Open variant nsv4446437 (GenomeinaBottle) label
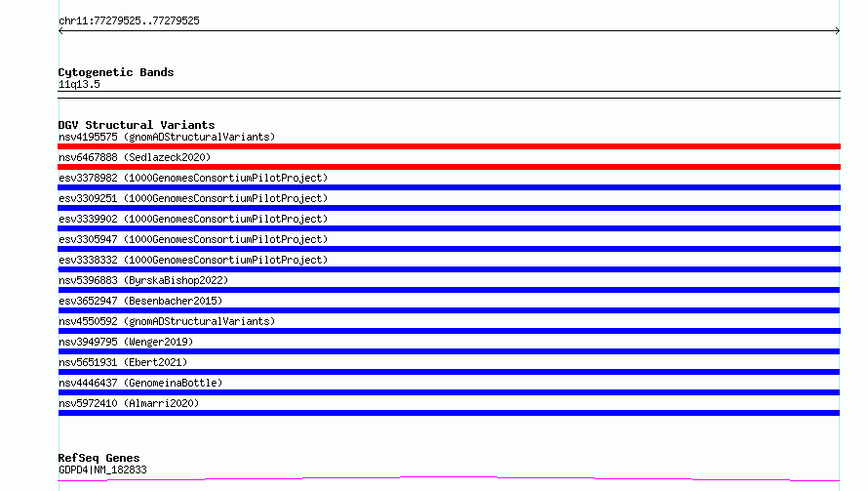The width and height of the screenshot is (868, 491). point(140,383)
